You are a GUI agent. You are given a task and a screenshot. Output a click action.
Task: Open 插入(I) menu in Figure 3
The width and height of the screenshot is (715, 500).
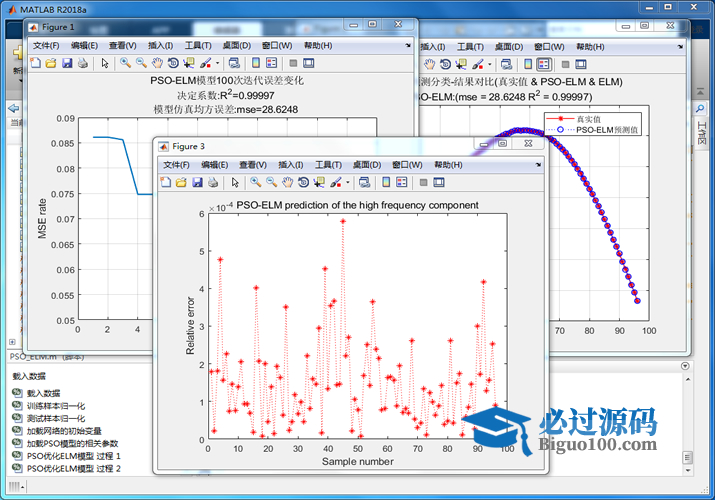(290, 165)
